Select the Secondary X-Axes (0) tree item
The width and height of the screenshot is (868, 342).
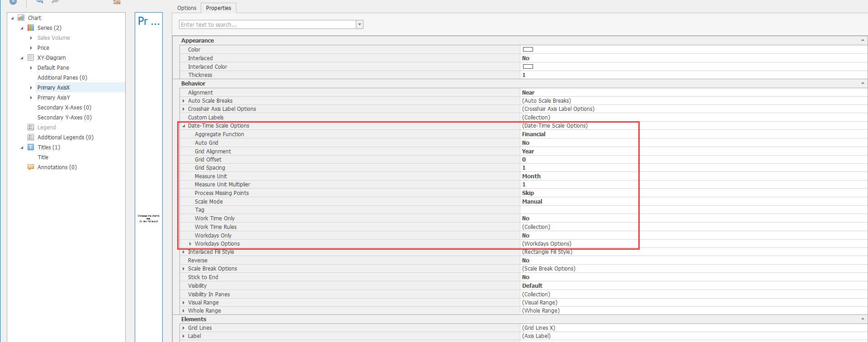coord(64,108)
